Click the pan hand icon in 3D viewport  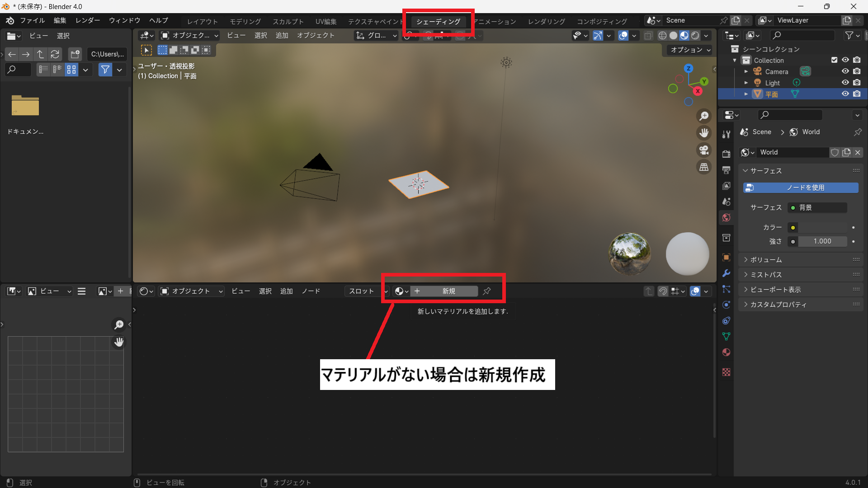click(704, 133)
